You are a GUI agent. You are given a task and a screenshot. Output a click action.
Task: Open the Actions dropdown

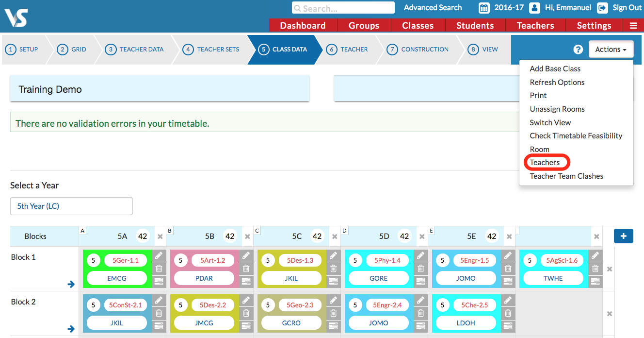(611, 49)
